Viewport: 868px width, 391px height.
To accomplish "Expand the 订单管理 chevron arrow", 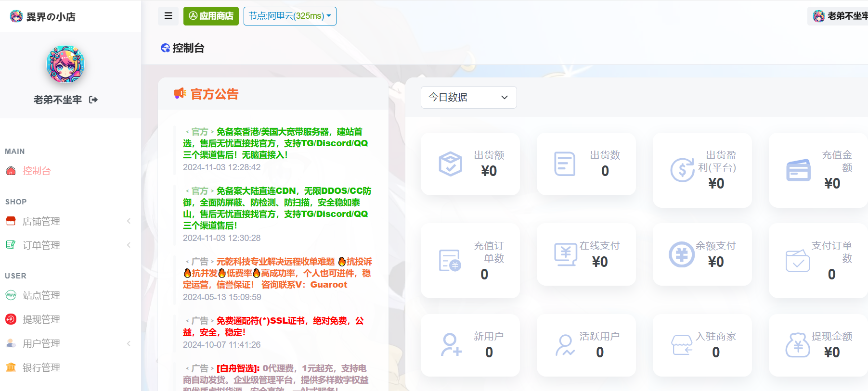I will (129, 245).
